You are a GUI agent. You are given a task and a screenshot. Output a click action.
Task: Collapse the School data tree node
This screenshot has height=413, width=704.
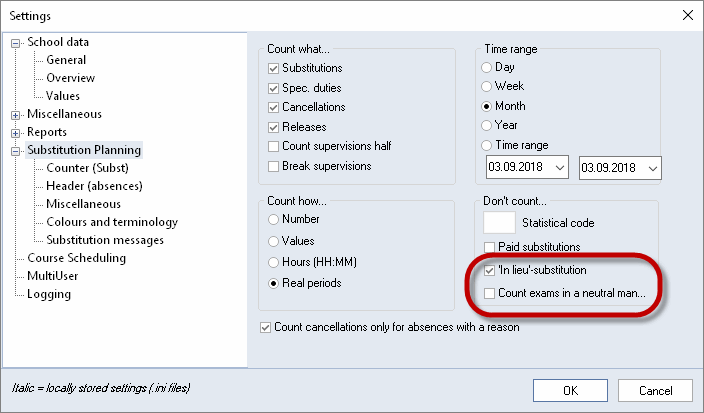[15, 42]
